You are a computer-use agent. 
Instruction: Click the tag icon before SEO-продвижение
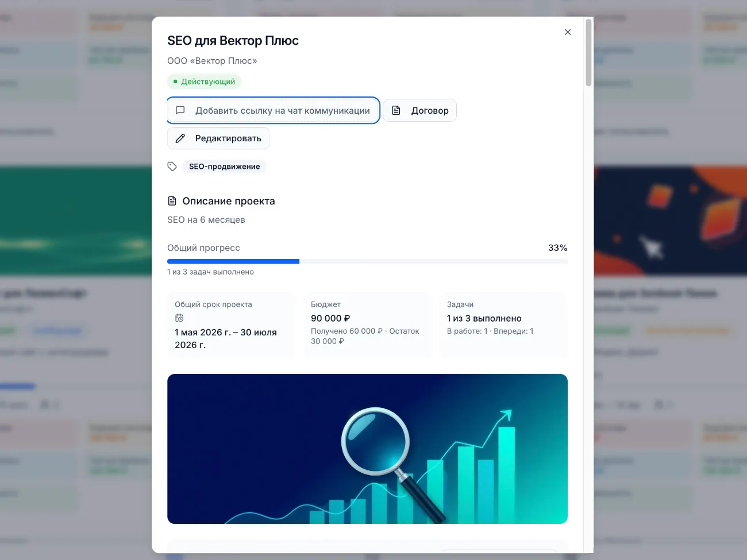[172, 167]
